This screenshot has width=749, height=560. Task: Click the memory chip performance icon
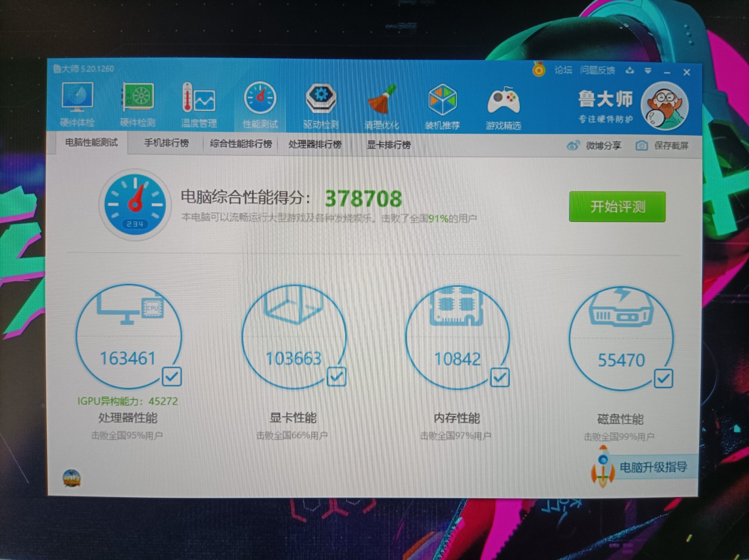pos(456,307)
